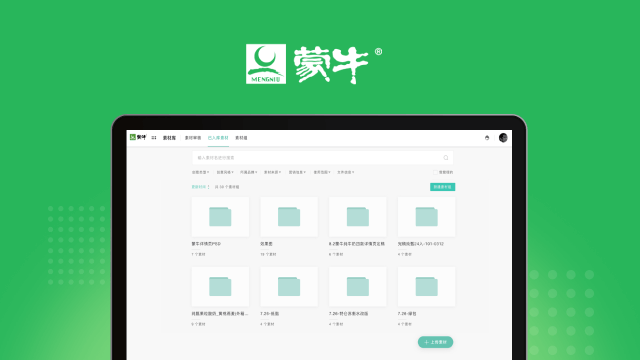Click the Mengniu logo in the header
Image resolution: width=640 pixels, height=360 pixels.
click(x=138, y=138)
